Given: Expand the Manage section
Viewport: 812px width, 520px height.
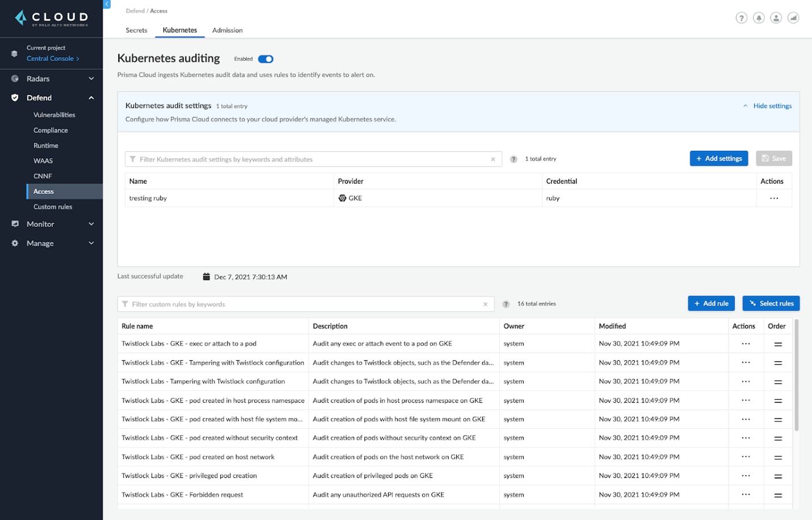Looking at the screenshot, I should coord(51,243).
